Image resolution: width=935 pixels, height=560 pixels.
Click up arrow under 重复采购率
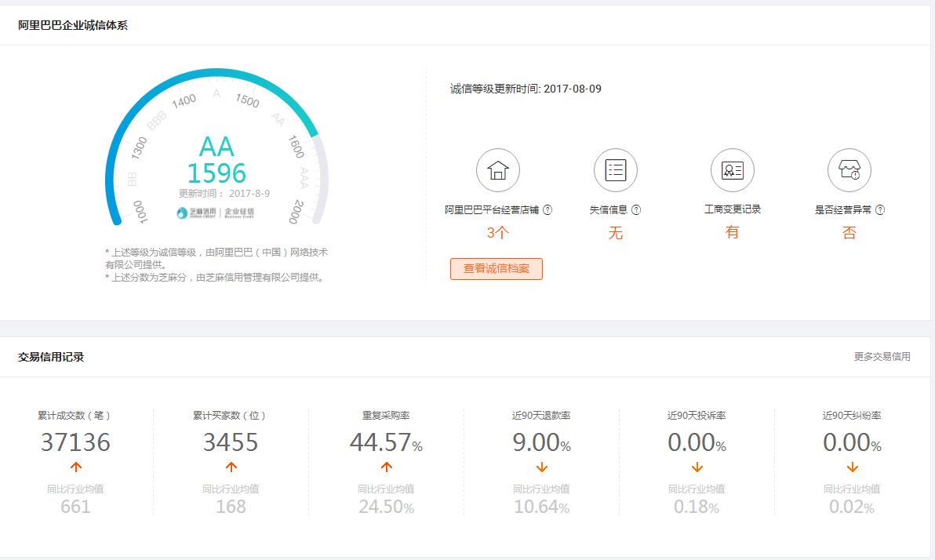point(386,467)
